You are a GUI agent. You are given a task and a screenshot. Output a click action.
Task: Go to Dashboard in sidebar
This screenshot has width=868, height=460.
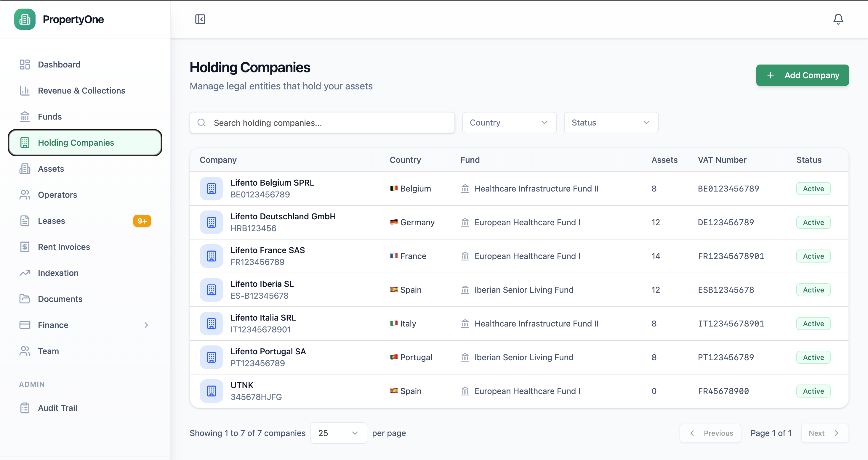pyautogui.click(x=85, y=64)
